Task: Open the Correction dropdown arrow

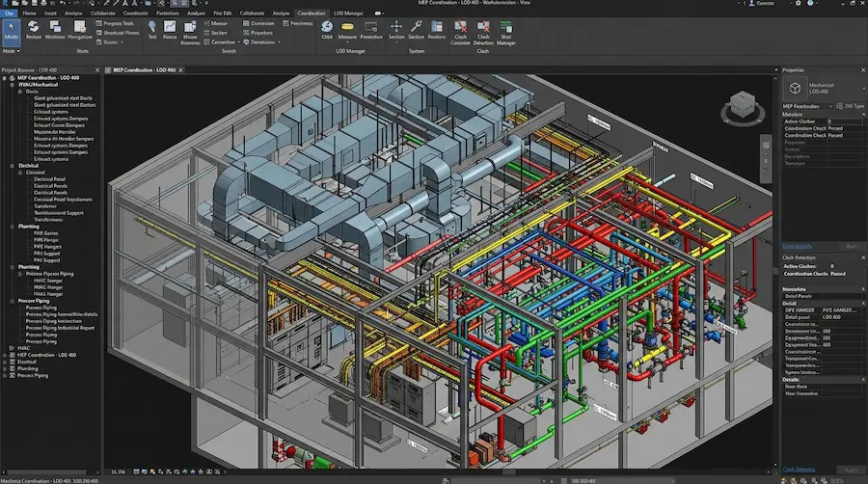Action: tap(238, 42)
